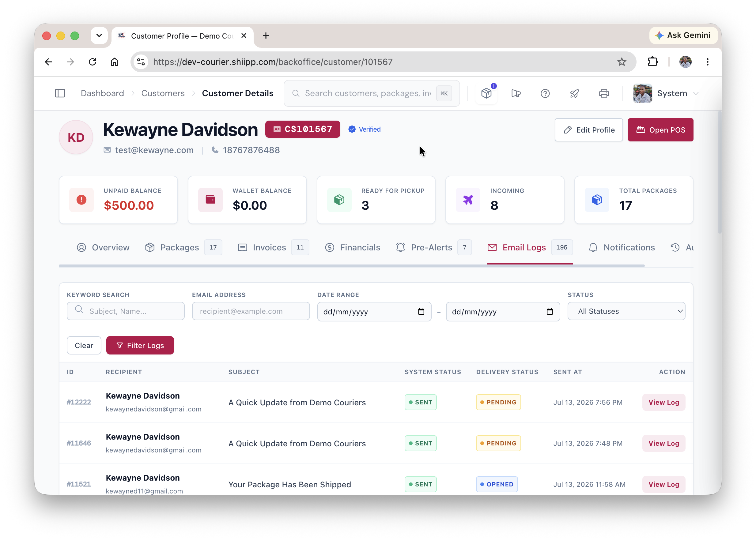Close the Customer Profile browser tab
756x540 pixels.
[x=244, y=36]
